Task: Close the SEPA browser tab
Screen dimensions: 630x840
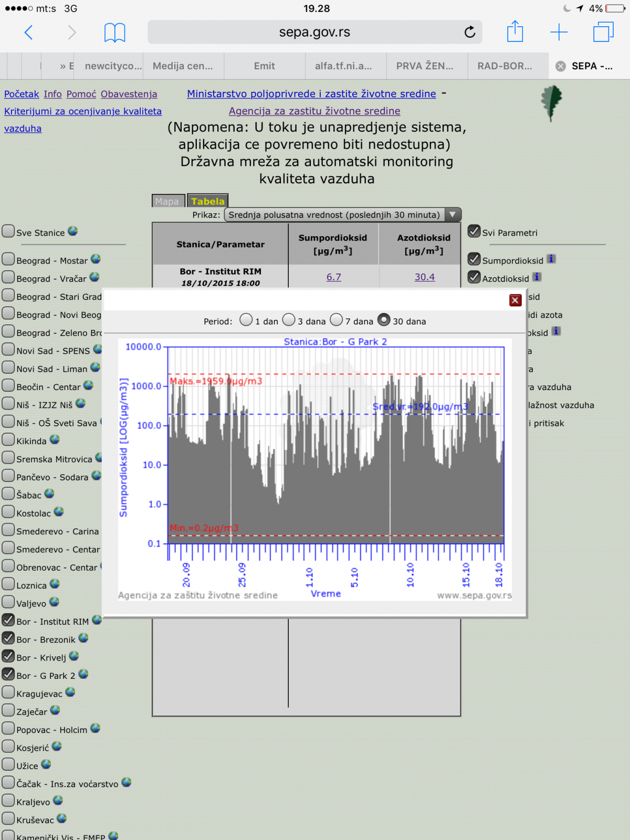Action: click(x=561, y=66)
